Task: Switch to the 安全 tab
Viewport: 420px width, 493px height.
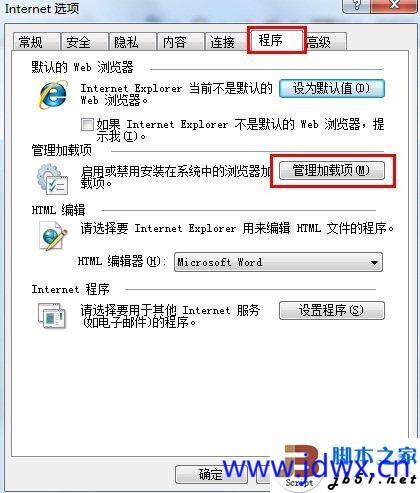Action: 85,42
